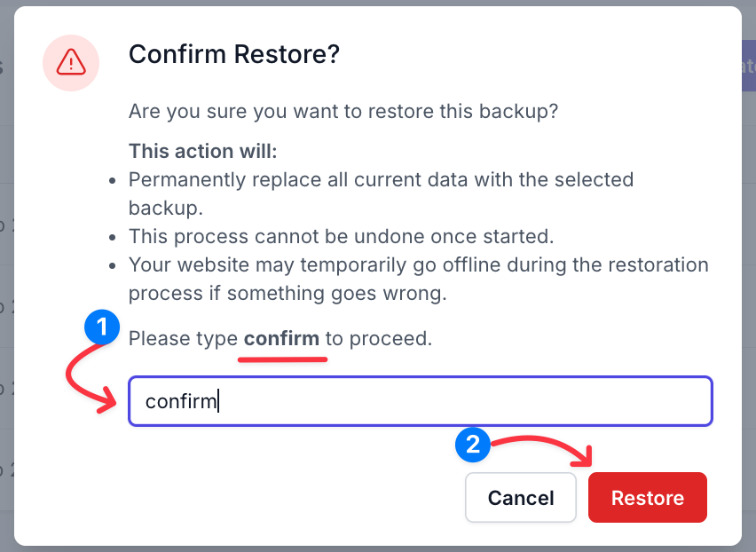Click the red underline beneath confirm
Screen dimensions: 756x552
(x=282, y=359)
